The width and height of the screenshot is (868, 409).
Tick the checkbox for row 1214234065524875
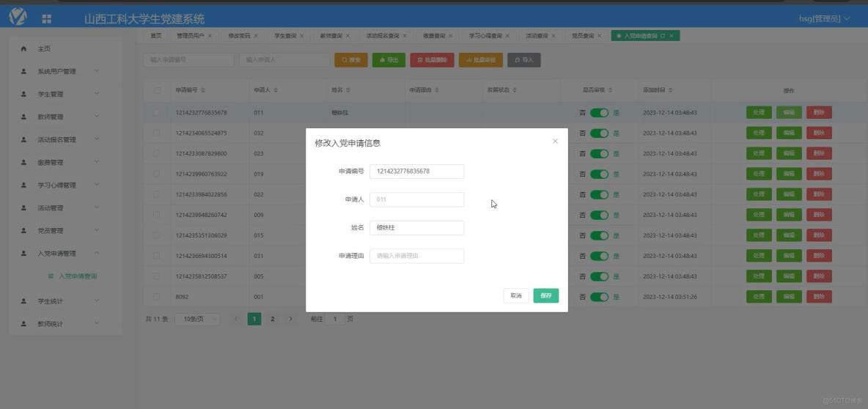pos(157,133)
